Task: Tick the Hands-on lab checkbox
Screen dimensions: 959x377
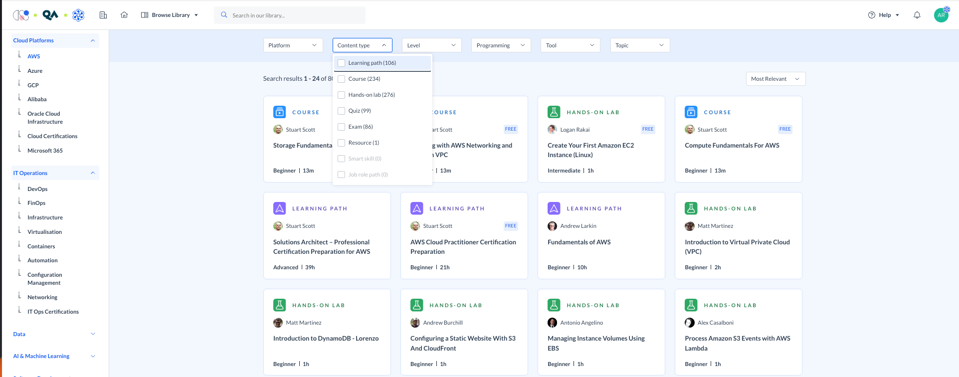Action: pos(341,95)
